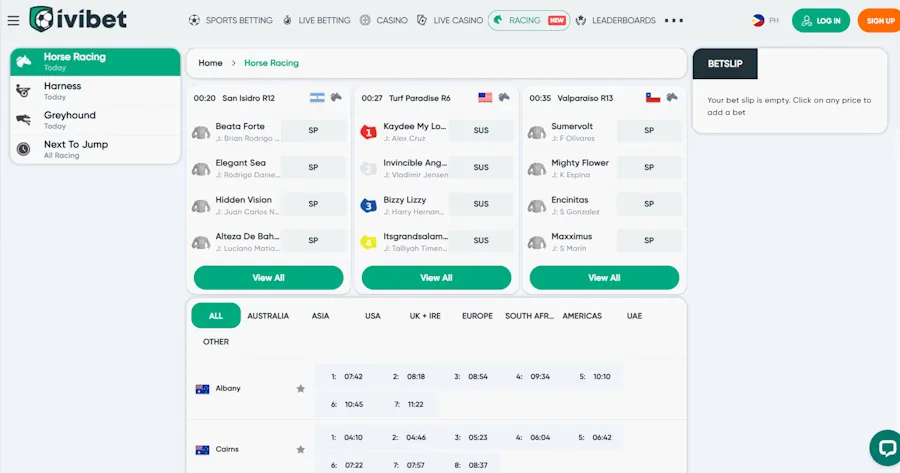Click the yellow silk icon for Itsgrandsalam
The image size is (900, 473).
(x=368, y=242)
